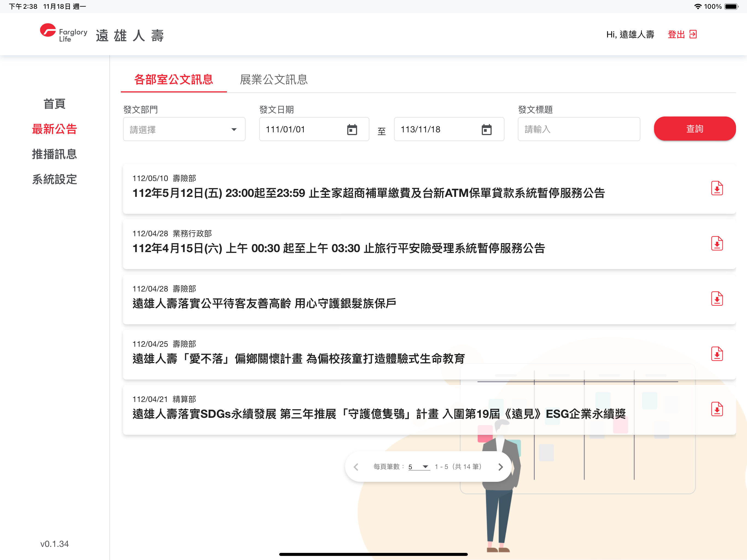
Task: Click the version label v0.1.34
Action: click(54, 544)
